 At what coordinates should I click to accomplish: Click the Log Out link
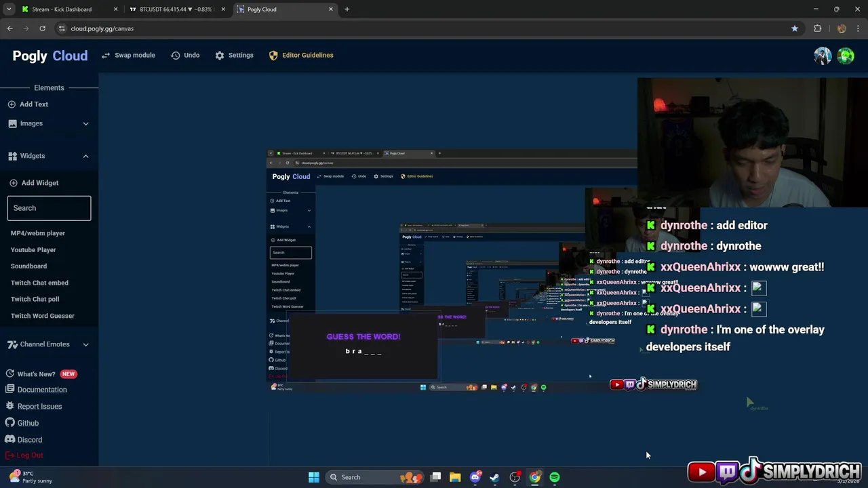click(x=30, y=455)
